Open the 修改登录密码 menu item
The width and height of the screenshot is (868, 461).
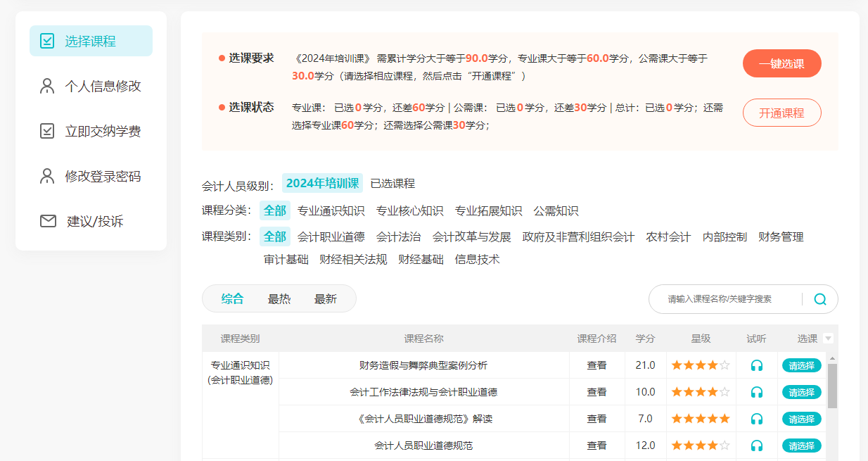103,176
